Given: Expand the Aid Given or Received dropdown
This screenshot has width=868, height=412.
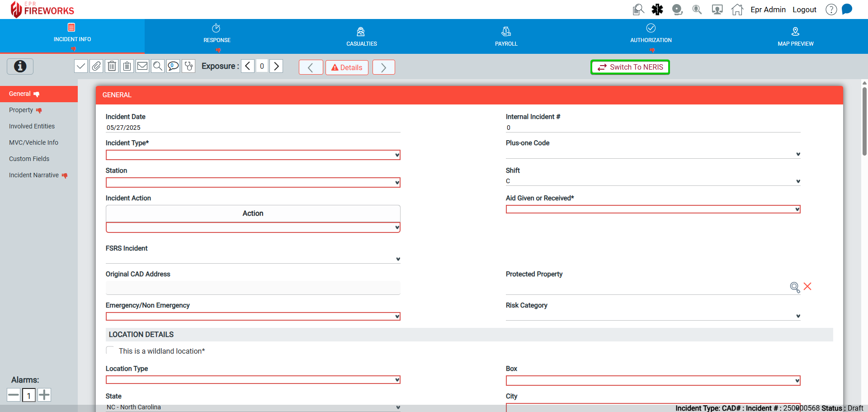Looking at the screenshot, I should click(652, 209).
